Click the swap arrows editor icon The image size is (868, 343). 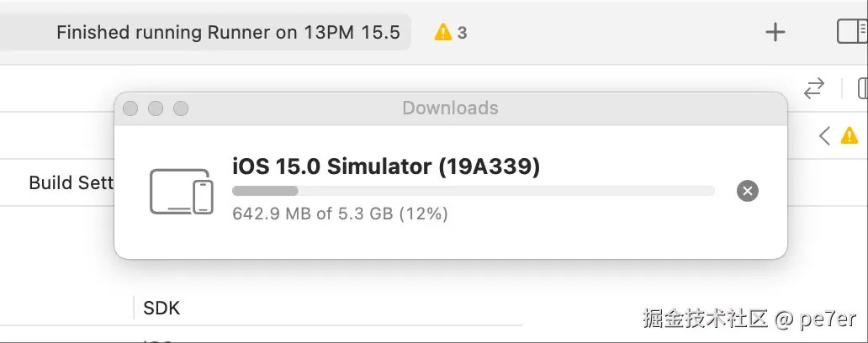tap(813, 88)
